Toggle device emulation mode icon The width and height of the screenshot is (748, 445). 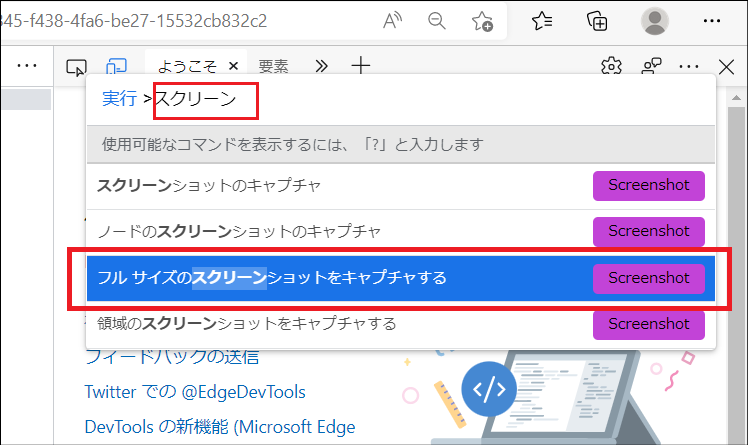[x=116, y=66]
